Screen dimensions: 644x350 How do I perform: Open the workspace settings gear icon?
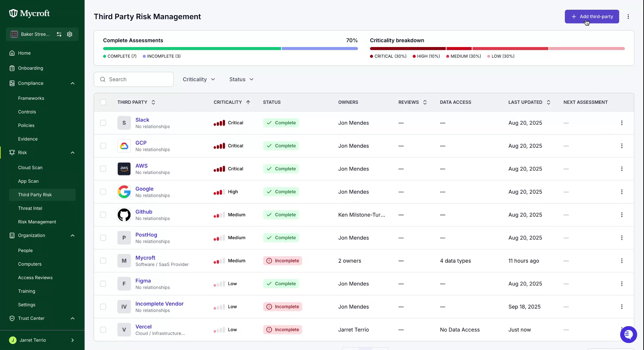[x=70, y=34]
